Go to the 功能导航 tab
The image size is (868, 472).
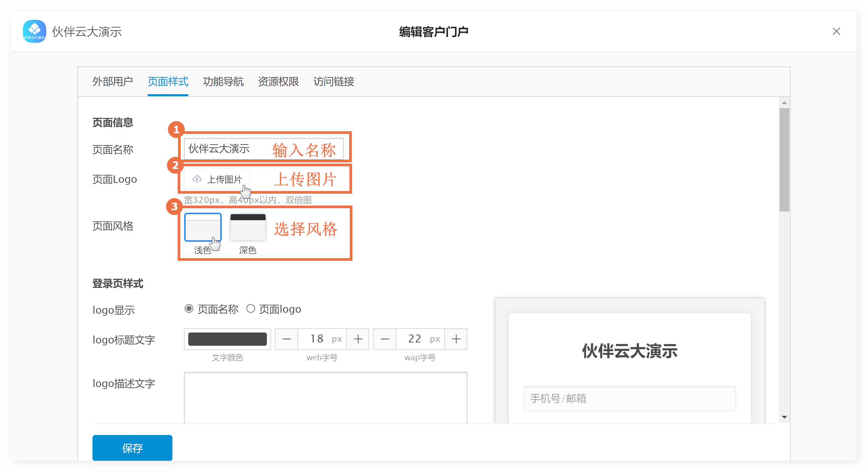(223, 81)
